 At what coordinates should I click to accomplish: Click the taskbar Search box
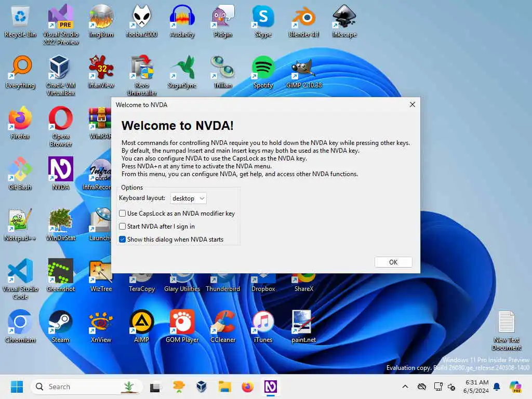pyautogui.click(x=87, y=387)
